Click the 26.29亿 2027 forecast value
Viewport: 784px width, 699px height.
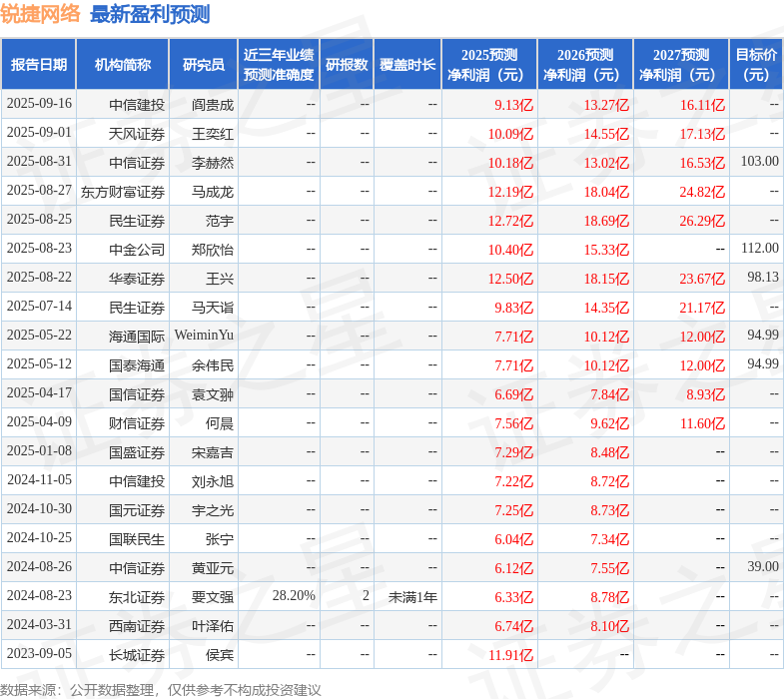point(702,221)
